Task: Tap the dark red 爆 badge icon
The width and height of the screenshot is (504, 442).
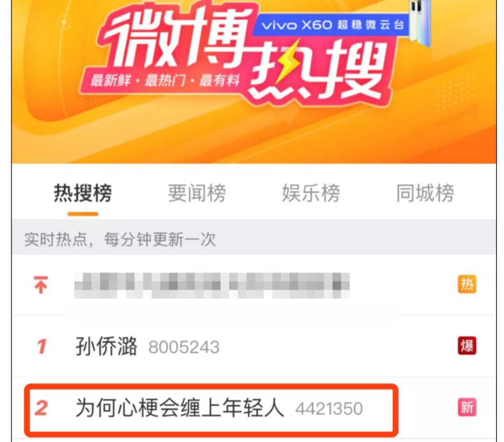Action: [467, 346]
